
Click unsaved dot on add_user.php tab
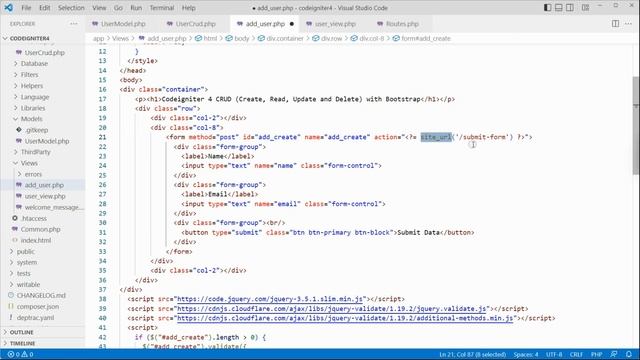291,24
